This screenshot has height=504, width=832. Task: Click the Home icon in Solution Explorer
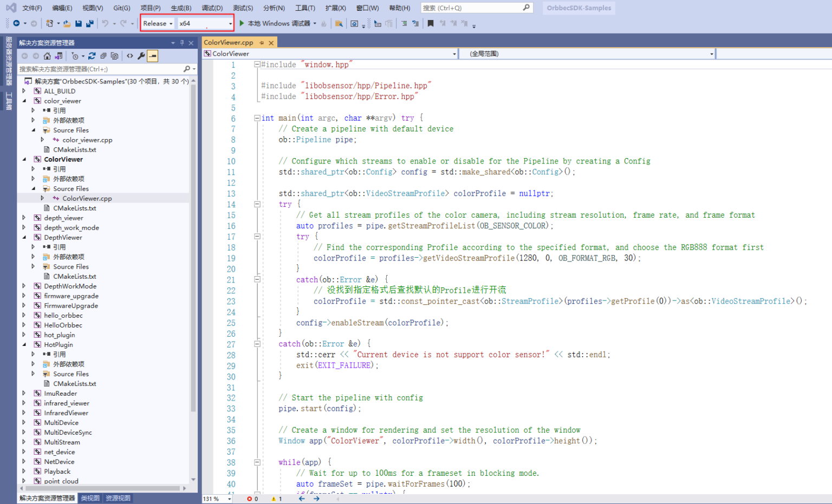pos(47,56)
